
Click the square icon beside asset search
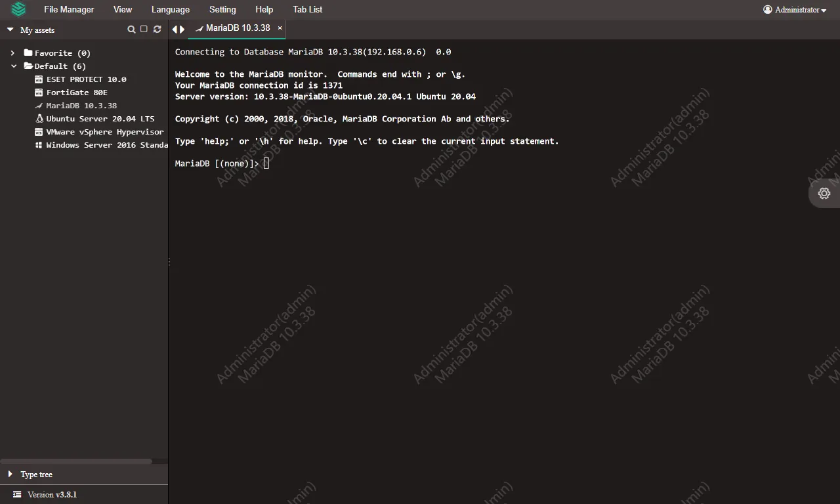click(144, 30)
